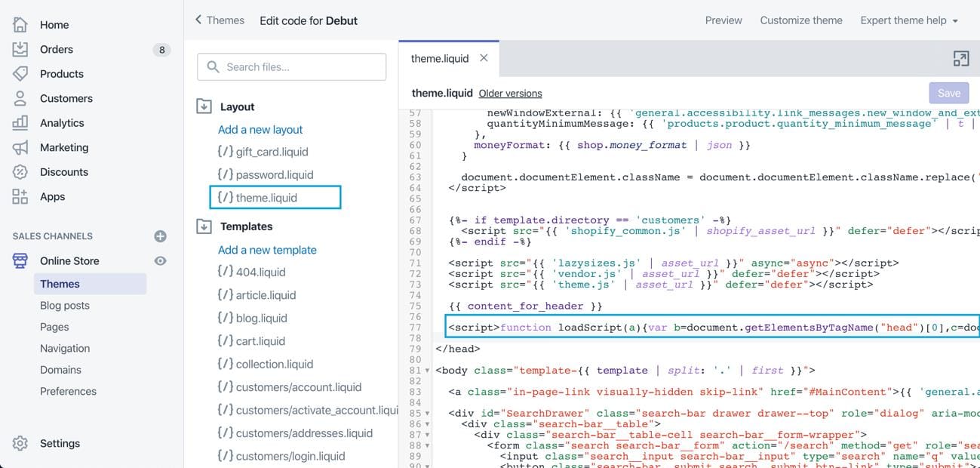Open customers/login.liquid template

click(281, 456)
